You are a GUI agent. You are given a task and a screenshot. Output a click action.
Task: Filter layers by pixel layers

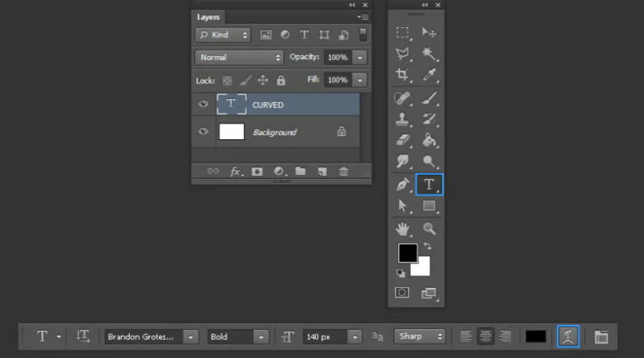[x=265, y=35]
